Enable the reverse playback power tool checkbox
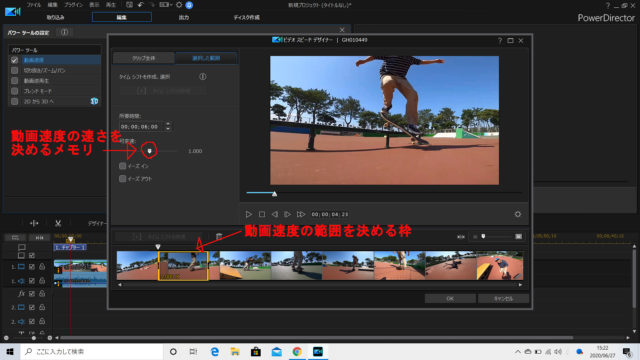The image size is (640, 360). pyautogui.click(x=14, y=80)
